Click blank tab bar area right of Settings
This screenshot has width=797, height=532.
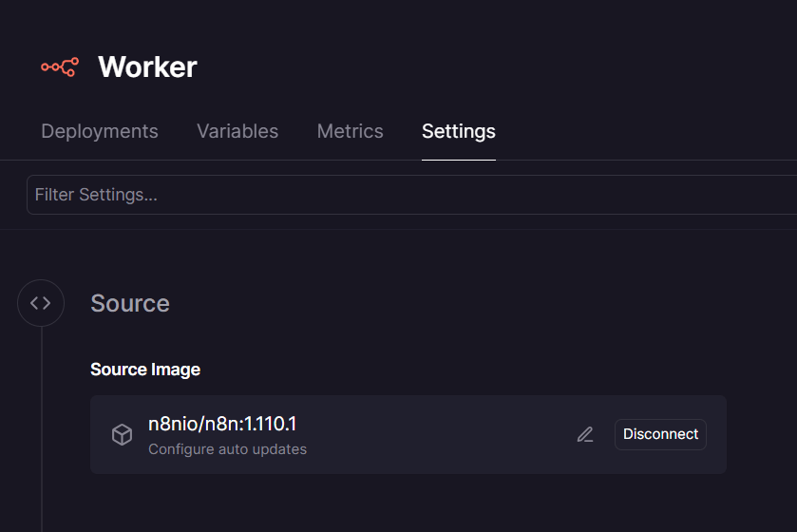tap(646, 131)
